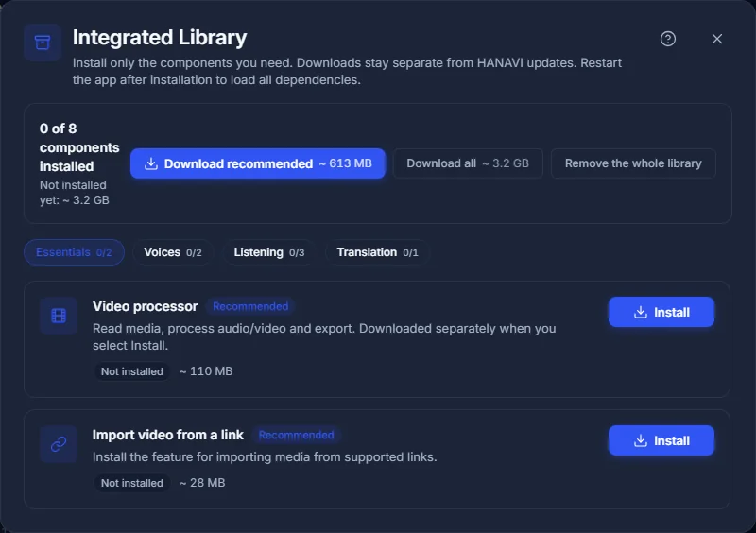Click 'Install the feature for importing media' description
Image resolution: width=756 pixels, height=533 pixels.
(265, 456)
